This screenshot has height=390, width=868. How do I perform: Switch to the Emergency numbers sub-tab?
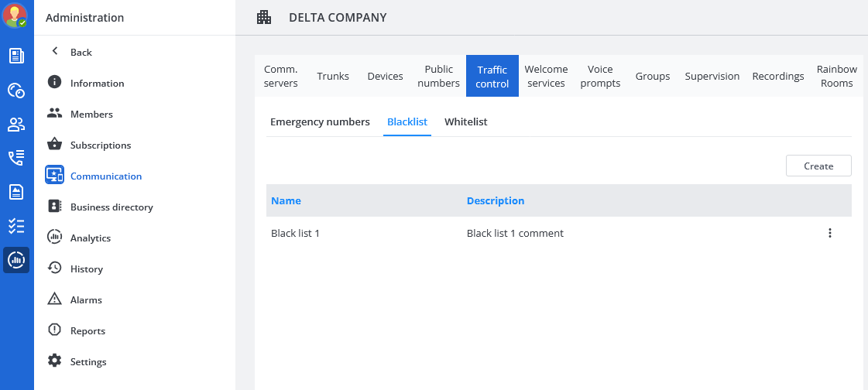[320, 122]
